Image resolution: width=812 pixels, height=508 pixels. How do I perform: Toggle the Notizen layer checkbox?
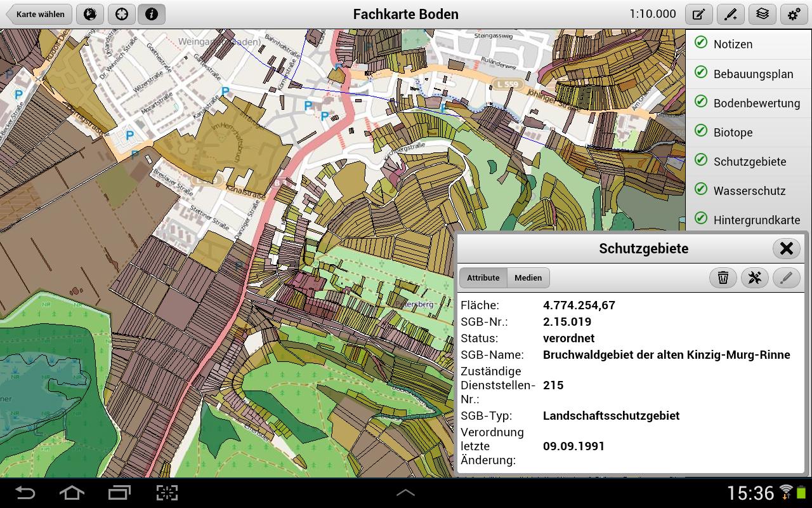[701, 43]
